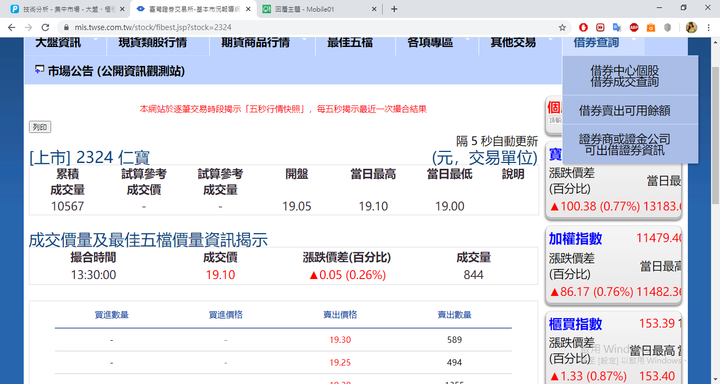This screenshot has width=720, height=384.
Task: Click the 漲跌價差 ▲0.05 (0.26%)
Action: (x=347, y=275)
